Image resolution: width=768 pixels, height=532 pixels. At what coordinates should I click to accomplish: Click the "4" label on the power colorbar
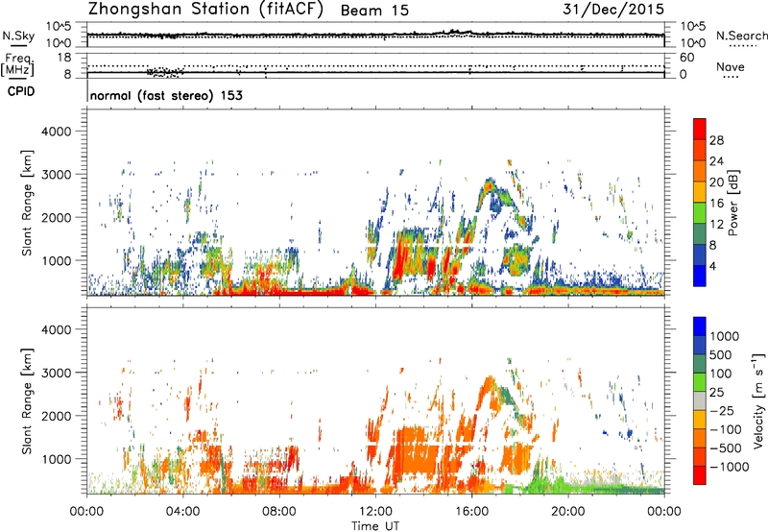click(713, 266)
